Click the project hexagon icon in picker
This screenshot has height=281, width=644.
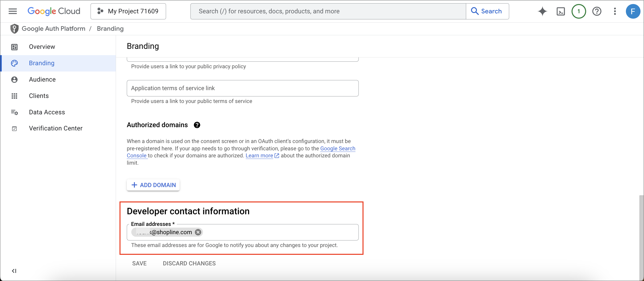pos(100,11)
